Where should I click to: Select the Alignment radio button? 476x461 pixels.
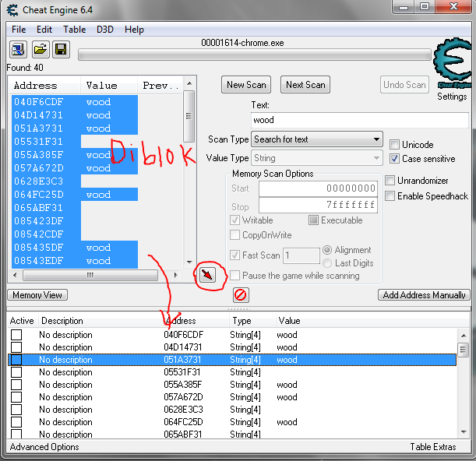[327, 250]
